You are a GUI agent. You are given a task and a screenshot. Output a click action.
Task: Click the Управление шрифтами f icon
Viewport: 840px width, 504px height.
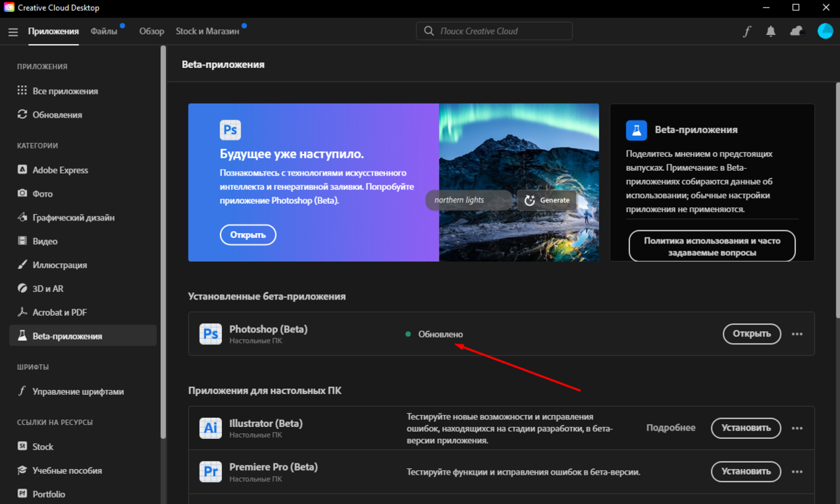pyautogui.click(x=22, y=392)
